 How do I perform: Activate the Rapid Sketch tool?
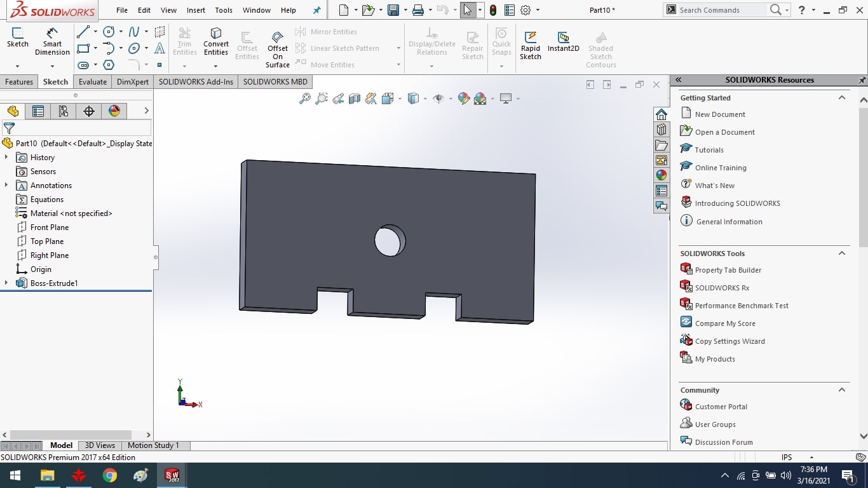pos(531,45)
